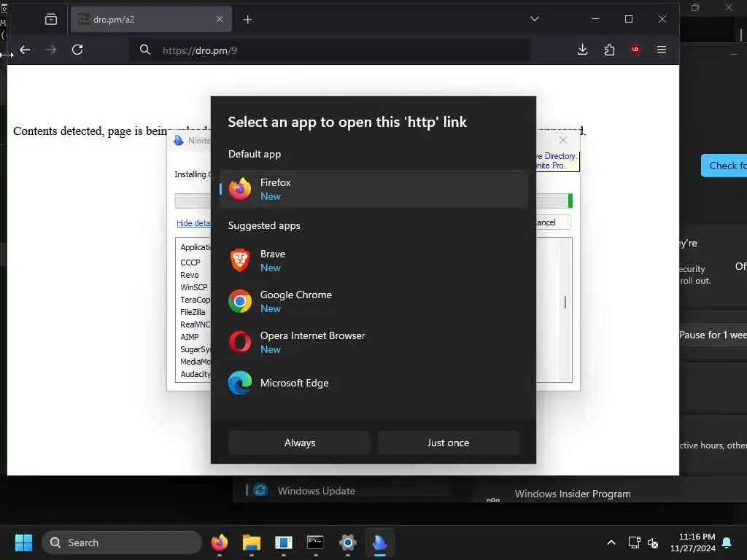The height and width of the screenshot is (560, 747).
Task: Click the Hide details link in Ninite
Action: click(x=193, y=223)
